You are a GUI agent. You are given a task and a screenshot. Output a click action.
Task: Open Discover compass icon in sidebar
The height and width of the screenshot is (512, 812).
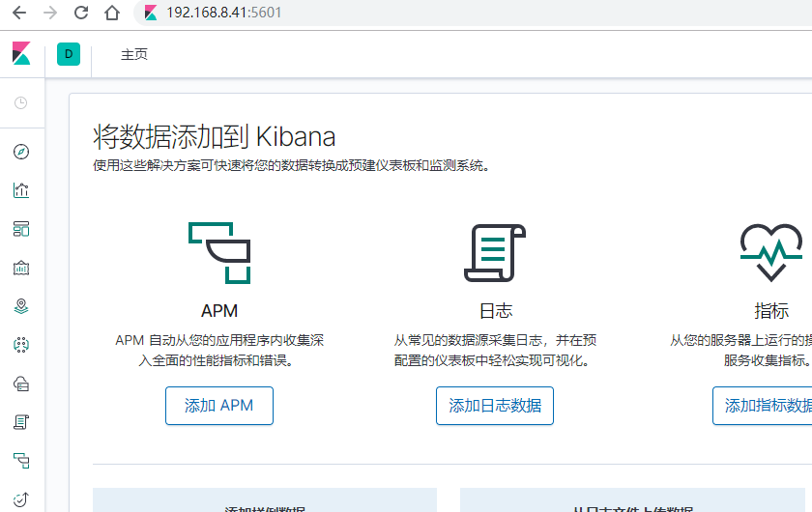coord(21,152)
